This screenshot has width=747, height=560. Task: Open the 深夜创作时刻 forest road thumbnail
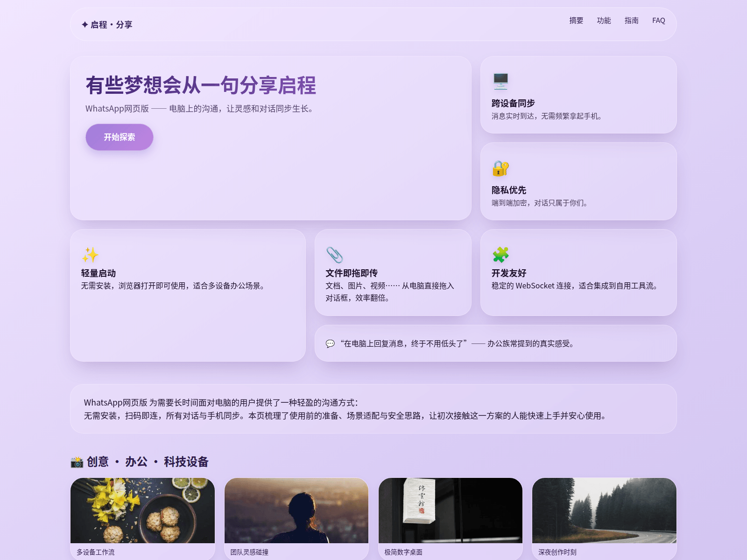click(x=604, y=511)
